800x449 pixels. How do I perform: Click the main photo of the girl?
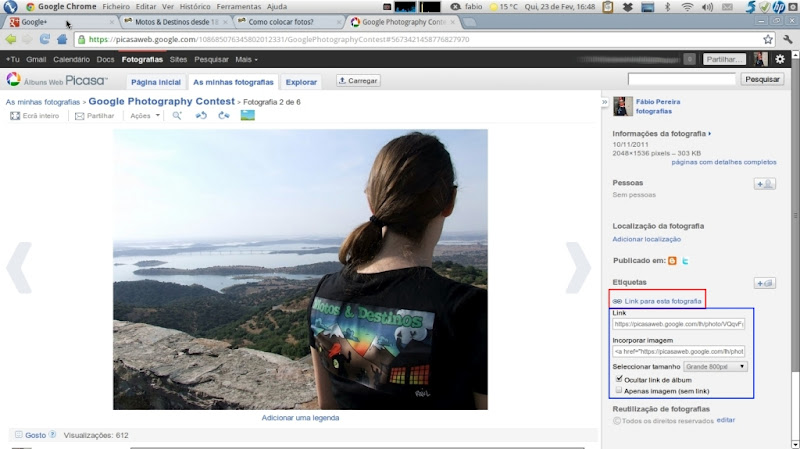click(300, 269)
